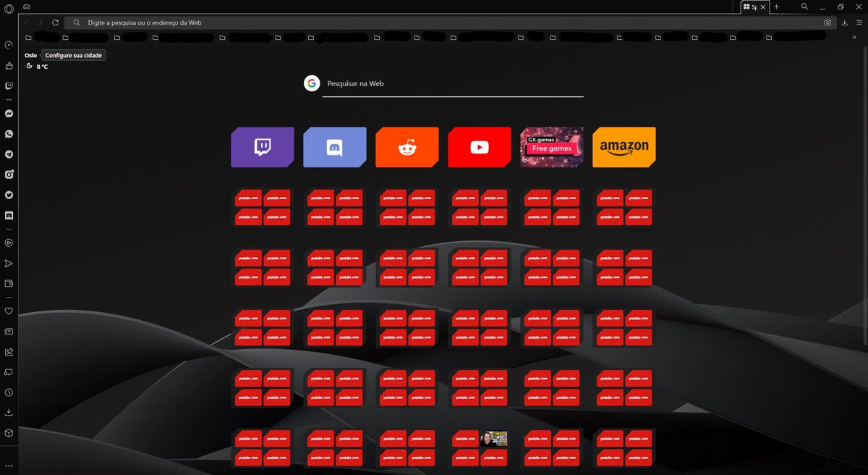Screen dimensions: 868x475
Task: Close the Speed Dial tab
Action: point(762,7)
